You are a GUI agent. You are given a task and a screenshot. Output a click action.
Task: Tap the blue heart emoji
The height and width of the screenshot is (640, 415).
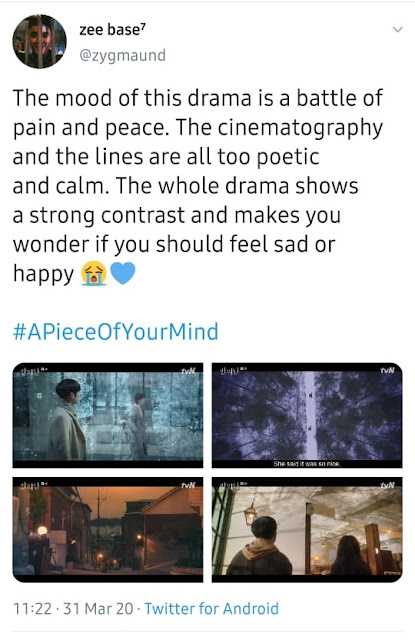(122, 273)
